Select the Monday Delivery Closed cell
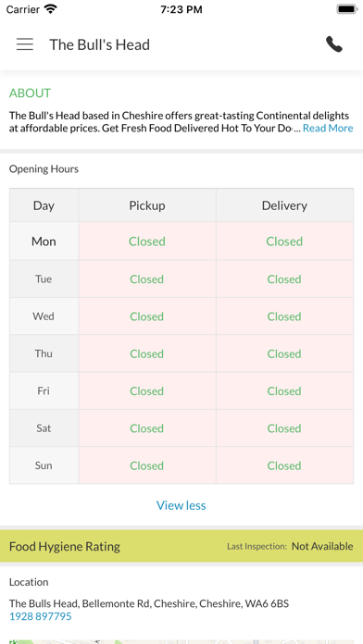363x644 pixels. pyautogui.click(x=284, y=241)
